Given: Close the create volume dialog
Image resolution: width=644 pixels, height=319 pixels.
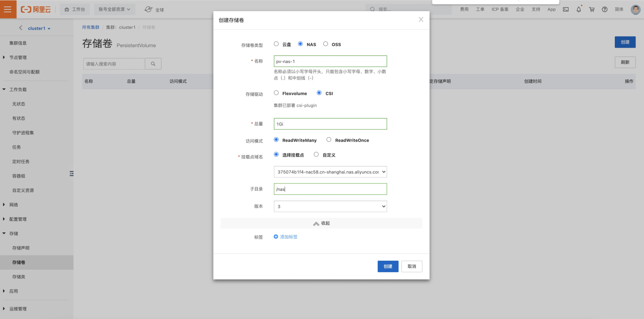Looking at the screenshot, I should pos(421,19).
